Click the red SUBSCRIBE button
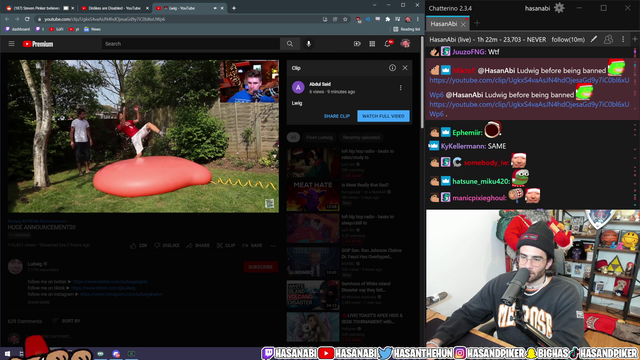The height and width of the screenshot is (360, 640). (x=260, y=267)
